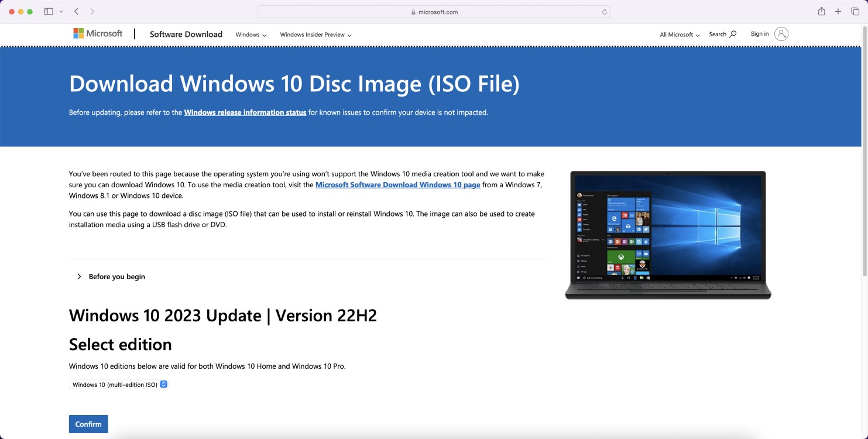Click the Sign in account icon
This screenshot has height=439, width=868.
pyautogui.click(x=781, y=34)
